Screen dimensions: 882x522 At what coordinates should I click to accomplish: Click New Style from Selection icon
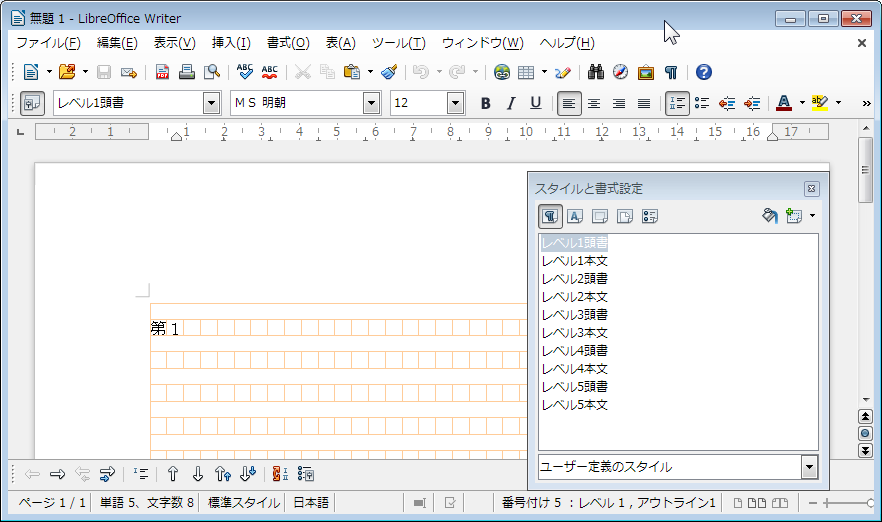(794, 216)
